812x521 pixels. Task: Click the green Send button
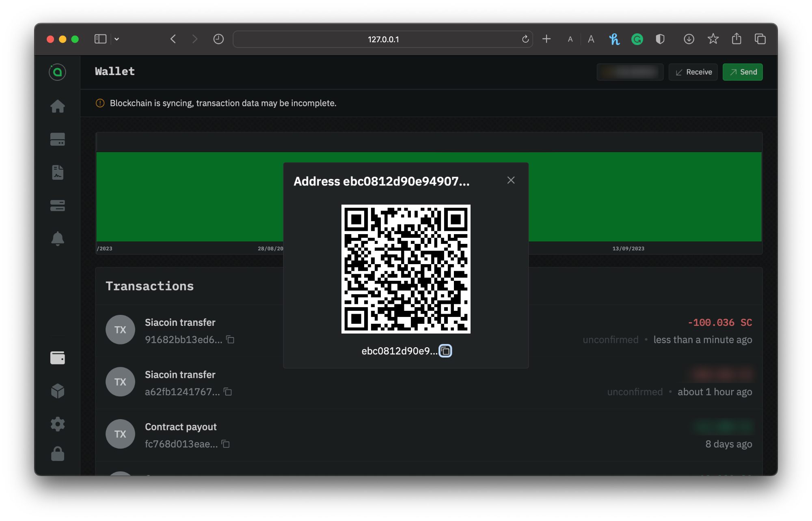tap(742, 72)
